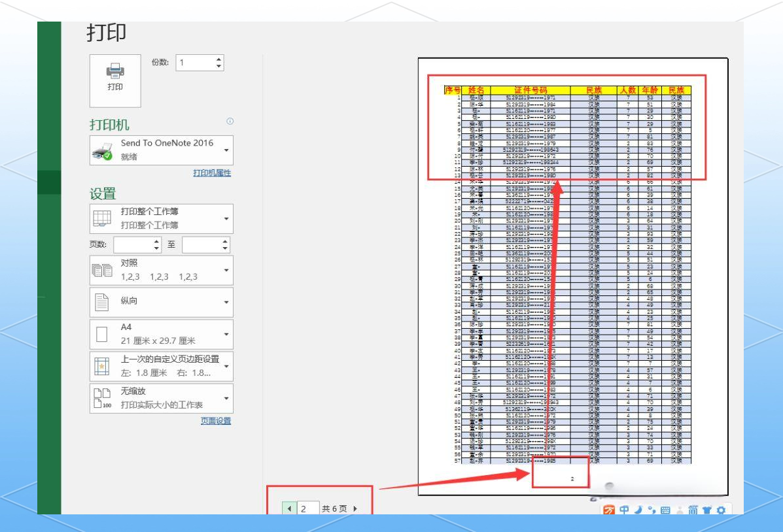Go to previous preview page arrow

[289, 508]
